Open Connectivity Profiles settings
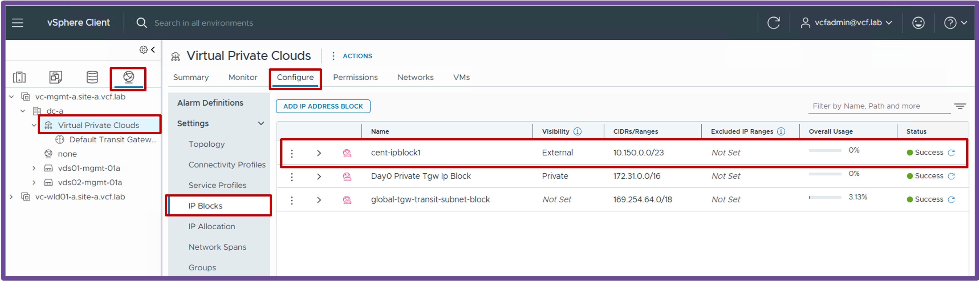The width and height of the screenshot is (980, 281). (x=227, y=165)
